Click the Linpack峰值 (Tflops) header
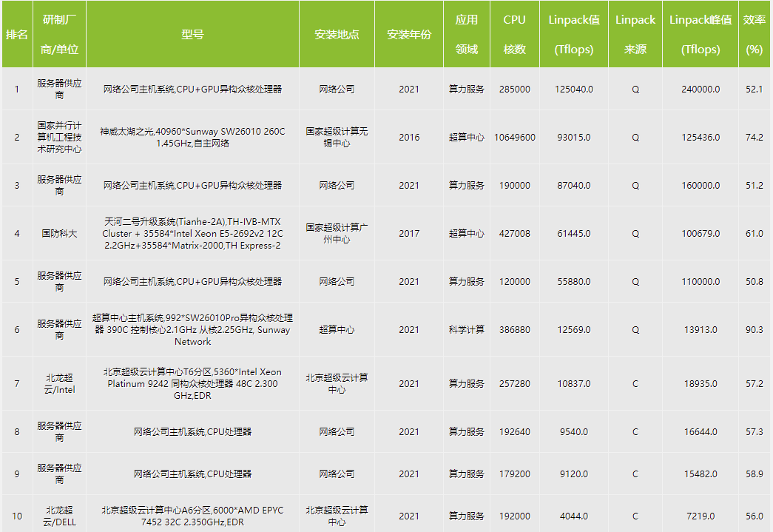The height and width of the screenshot is (532, 773). 700,35
